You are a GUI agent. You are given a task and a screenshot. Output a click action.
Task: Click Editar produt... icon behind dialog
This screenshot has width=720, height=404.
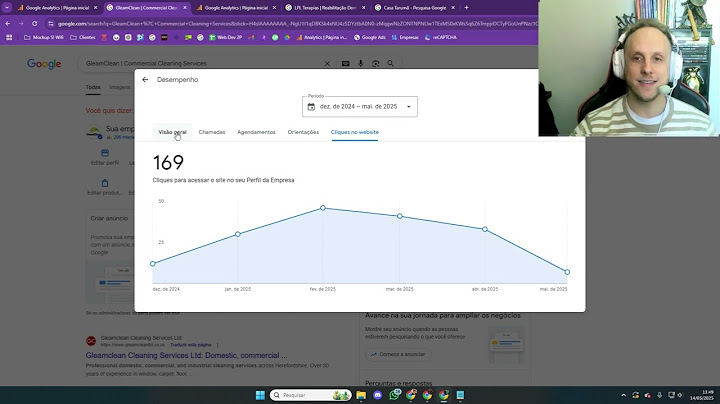click(x=105, y=183)
